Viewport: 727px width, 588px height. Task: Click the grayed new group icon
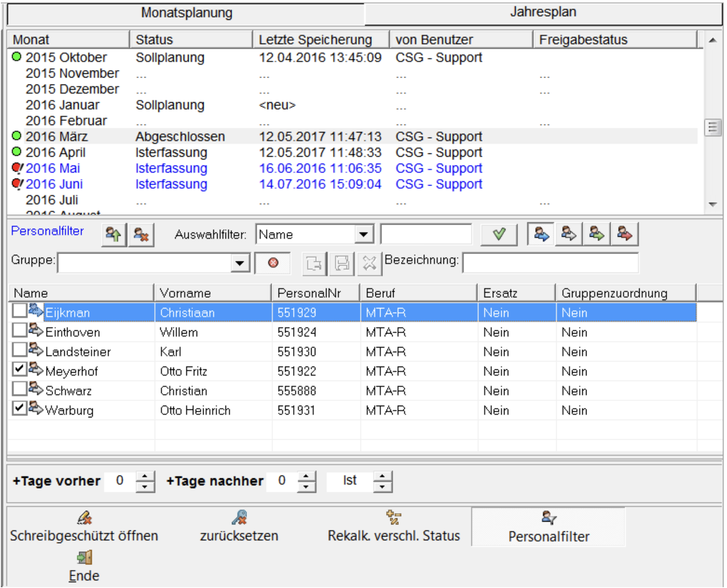[x=314, y=263]
